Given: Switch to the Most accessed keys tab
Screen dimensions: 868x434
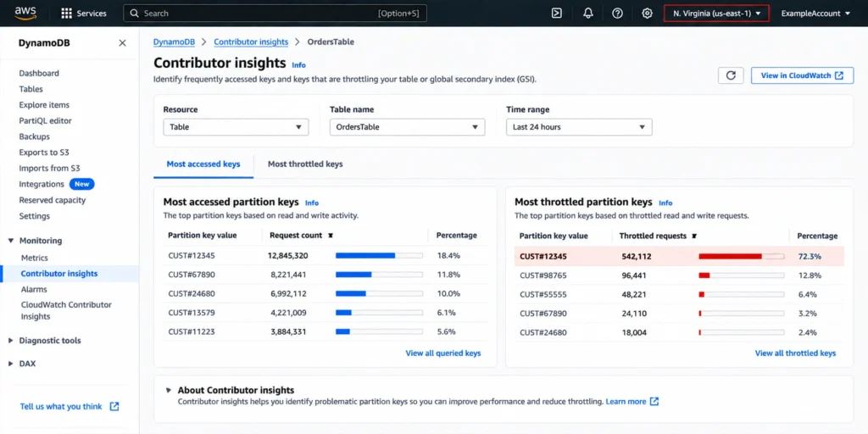Looking at the screenshot, I should (x=203, y=164).
